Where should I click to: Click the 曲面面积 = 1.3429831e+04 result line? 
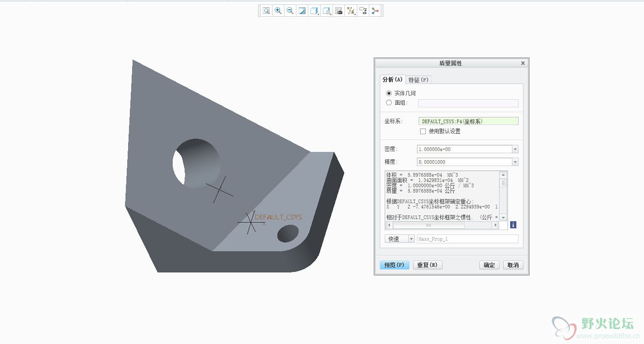(428, 180)
